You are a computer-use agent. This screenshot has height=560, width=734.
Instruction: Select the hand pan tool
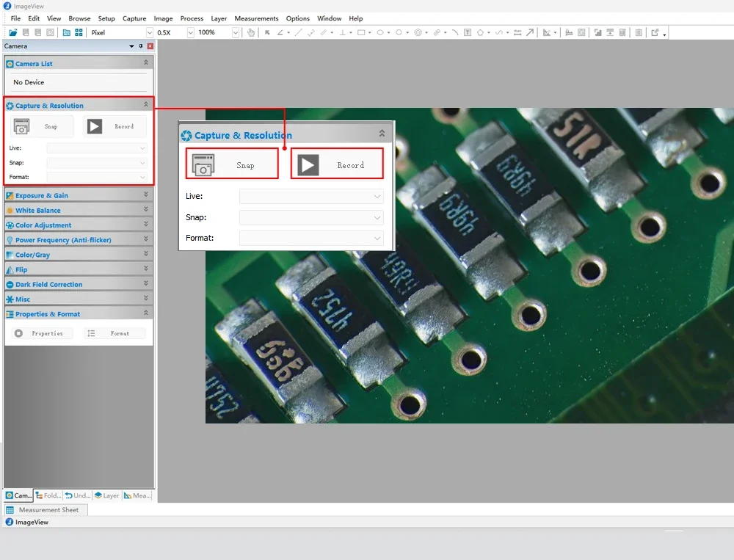point(251,32)
